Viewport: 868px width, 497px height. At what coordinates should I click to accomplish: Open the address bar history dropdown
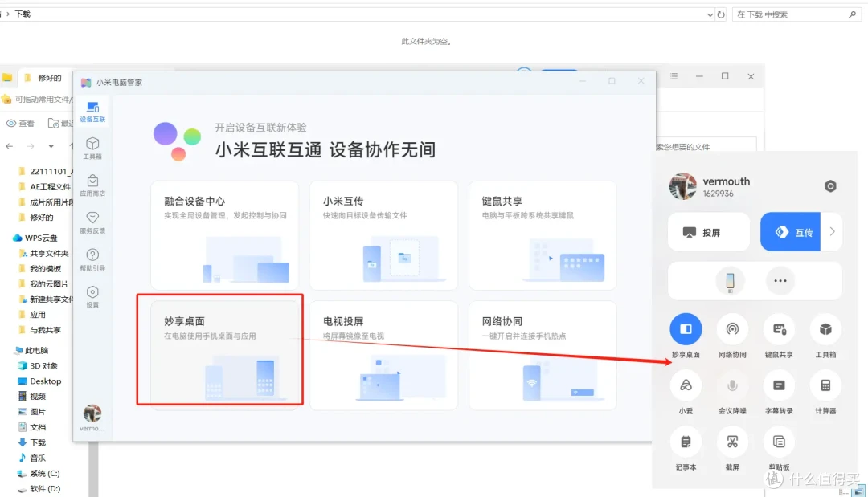pyautogui.click(x=710, y=15)
